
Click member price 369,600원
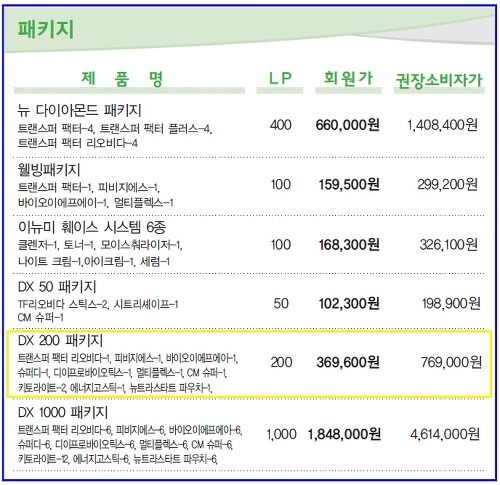[348, 362]
